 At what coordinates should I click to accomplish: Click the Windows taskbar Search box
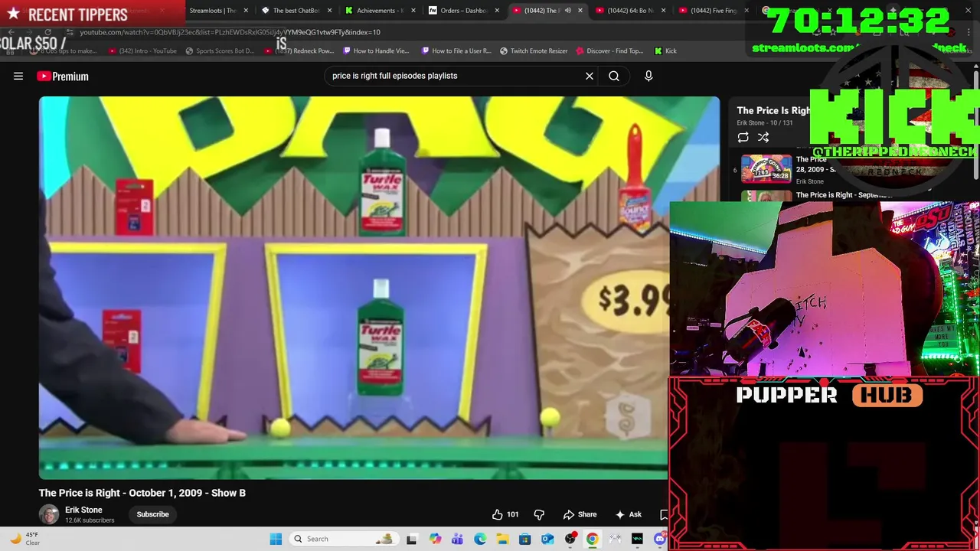345,539
